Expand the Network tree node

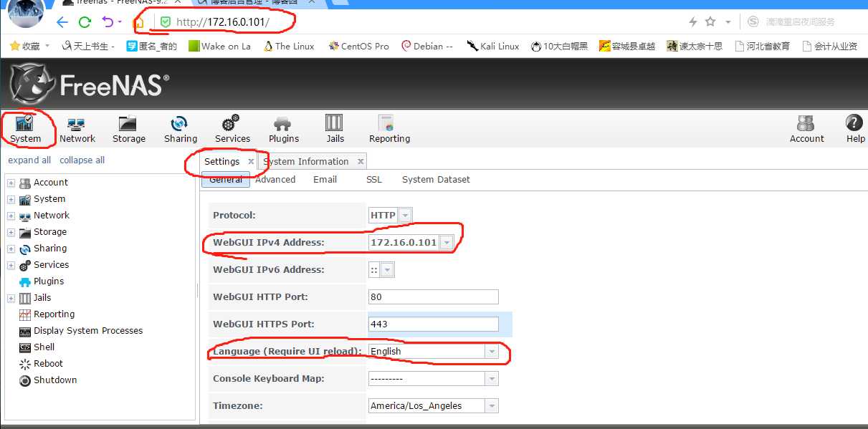[x=11, y=216]
